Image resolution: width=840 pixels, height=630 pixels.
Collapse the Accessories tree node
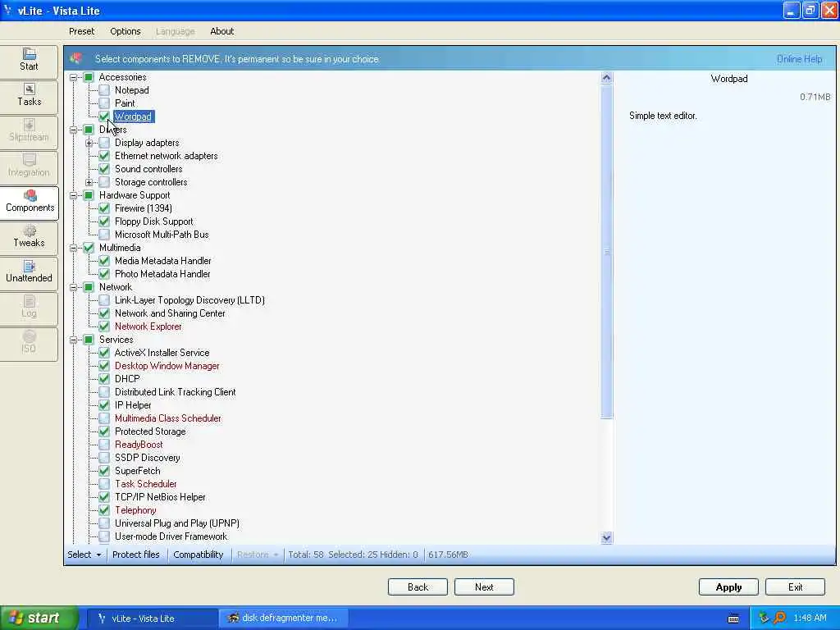73,77
